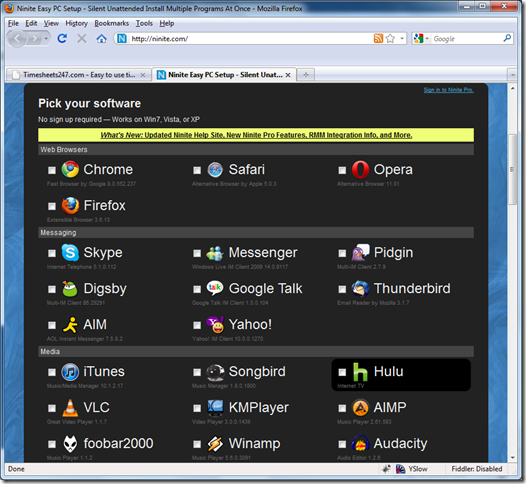Click the VLC traffic cone icon
The height and width of the screenshot is (484, 526).
[x=70, y=408]
